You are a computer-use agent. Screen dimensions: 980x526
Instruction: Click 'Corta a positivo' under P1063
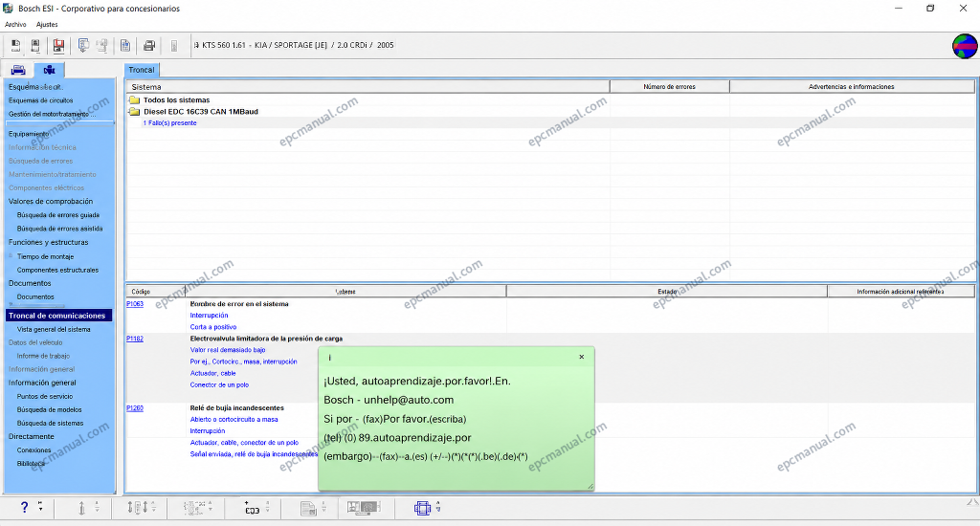213,327
